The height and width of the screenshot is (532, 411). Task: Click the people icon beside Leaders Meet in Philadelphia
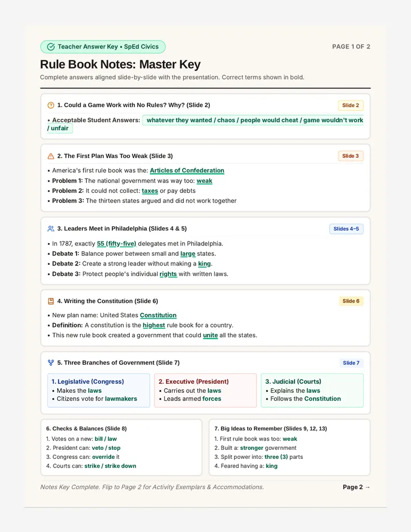click(x=51, y=229)
